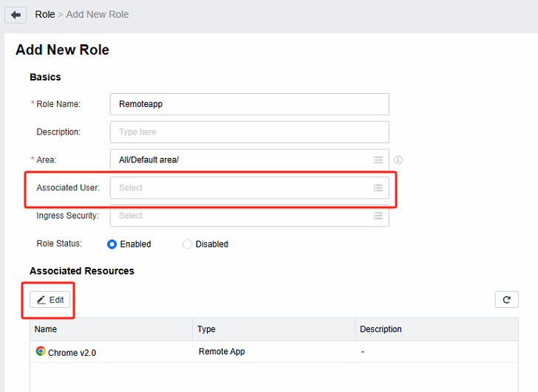Click the Chrome icon in resource row

40,351
